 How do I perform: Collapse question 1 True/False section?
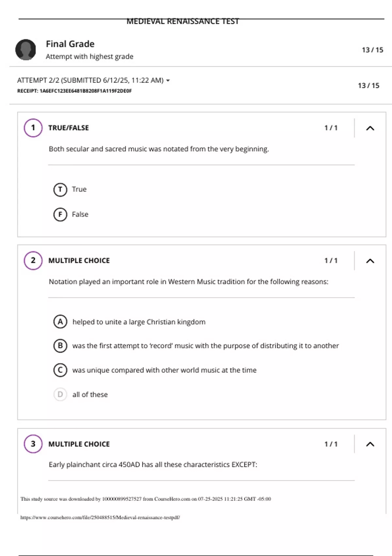point(370,128)
